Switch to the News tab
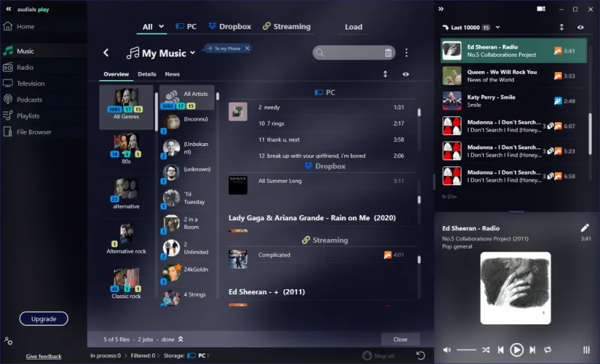 point(172,74)
